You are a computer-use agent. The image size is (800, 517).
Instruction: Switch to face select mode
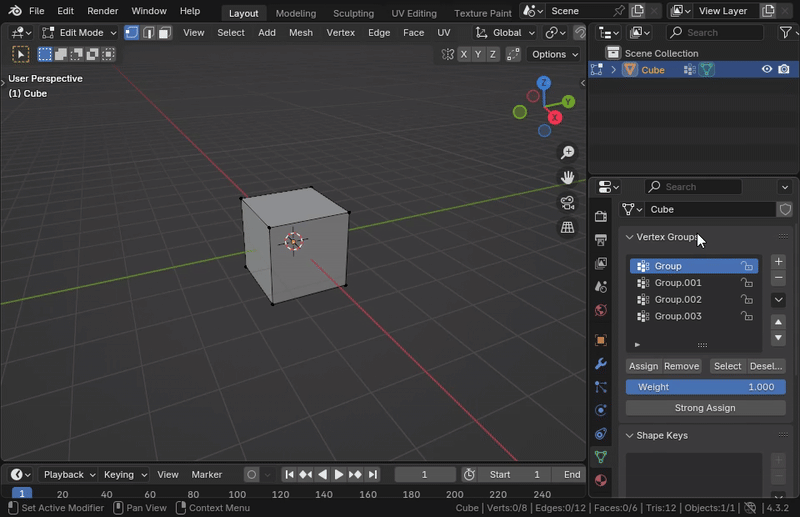click(x=164, y=32)
